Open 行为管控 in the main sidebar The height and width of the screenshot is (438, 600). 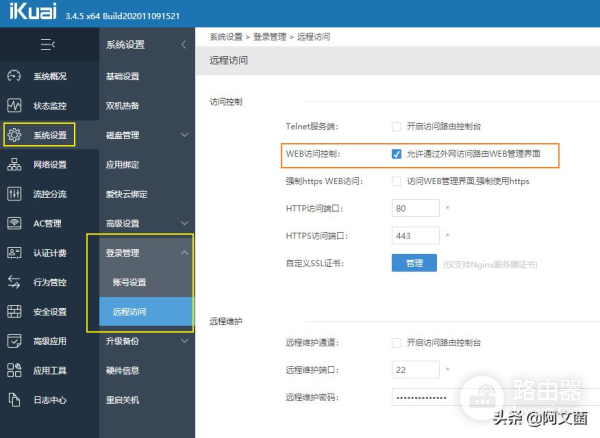(50, 282)
